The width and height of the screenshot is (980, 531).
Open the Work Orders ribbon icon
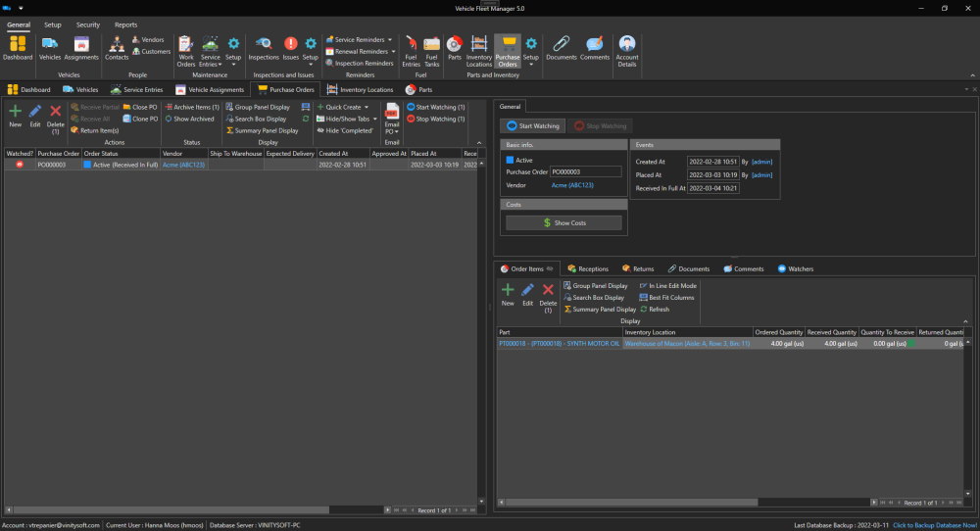185,51
